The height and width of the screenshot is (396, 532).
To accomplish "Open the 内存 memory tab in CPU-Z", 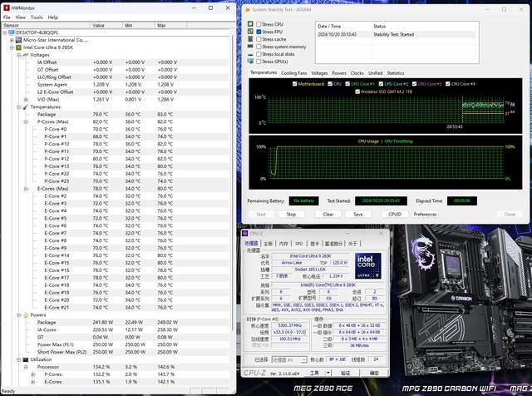I will 283,244.
